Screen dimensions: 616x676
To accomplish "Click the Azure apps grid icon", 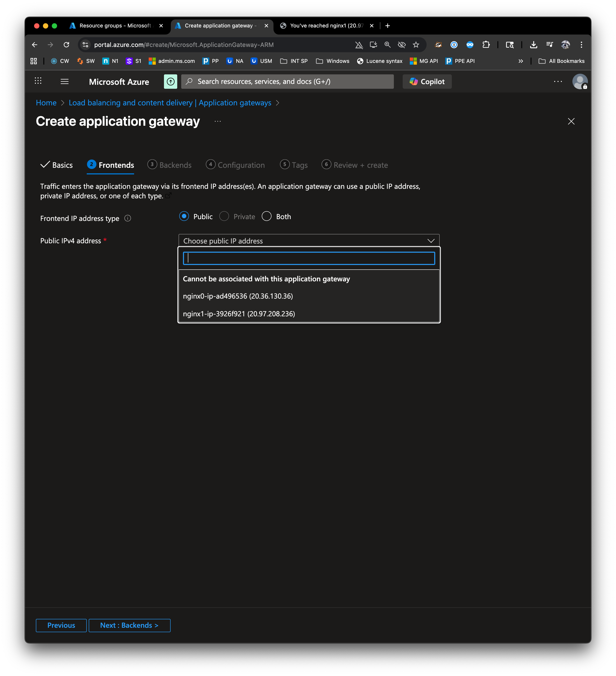I will 38,81.
